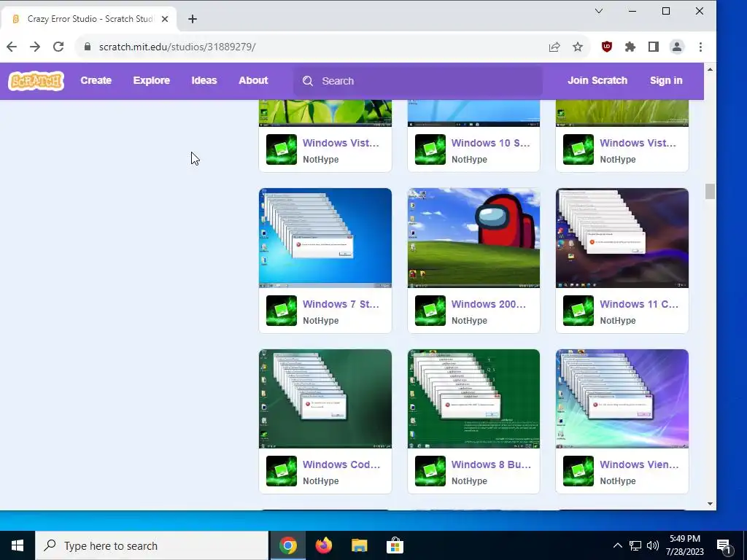Image resolution: width=747 pixels, height=560 pixels.
Task: Click NotHype avatar on Windows Vien... card
Action: pos(578,471)
